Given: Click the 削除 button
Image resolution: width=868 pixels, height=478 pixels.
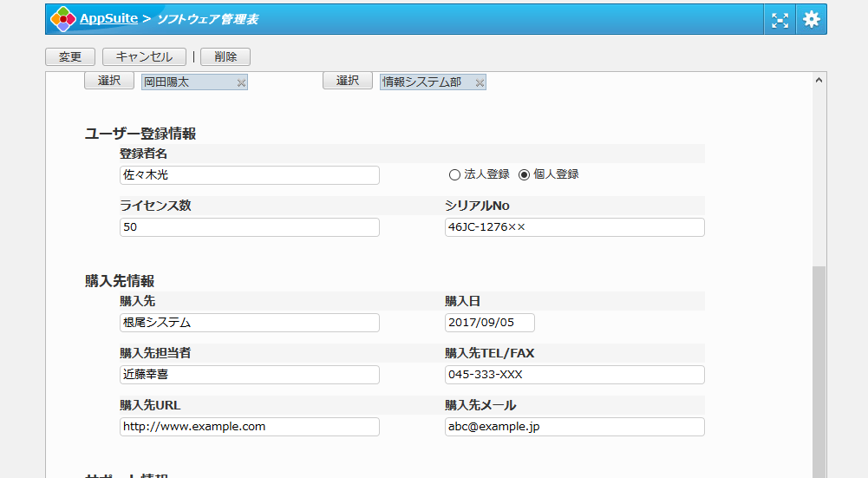Looking at the screenshot, I should 225,56.
